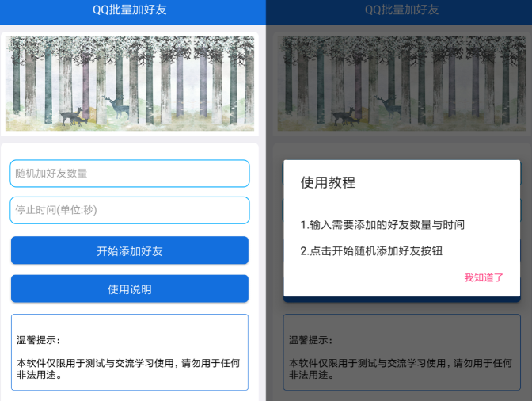Click the 使用教程 dialog title

[x=328, y=182]
